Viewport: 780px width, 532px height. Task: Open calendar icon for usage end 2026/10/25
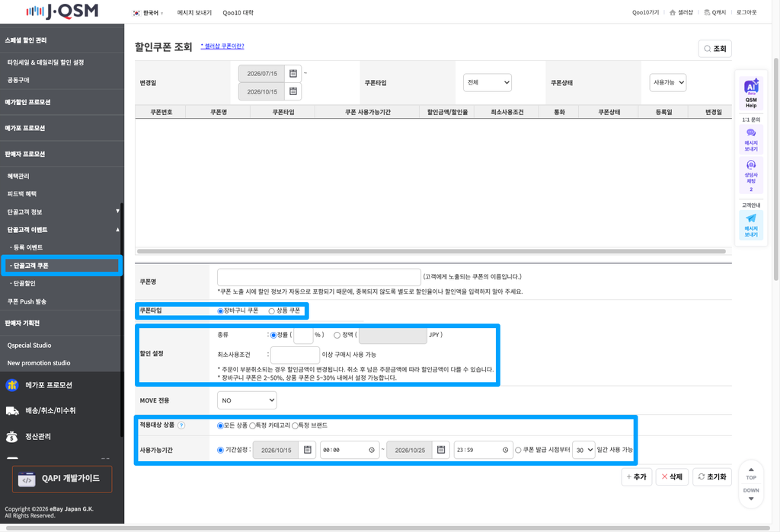(441, 450)
